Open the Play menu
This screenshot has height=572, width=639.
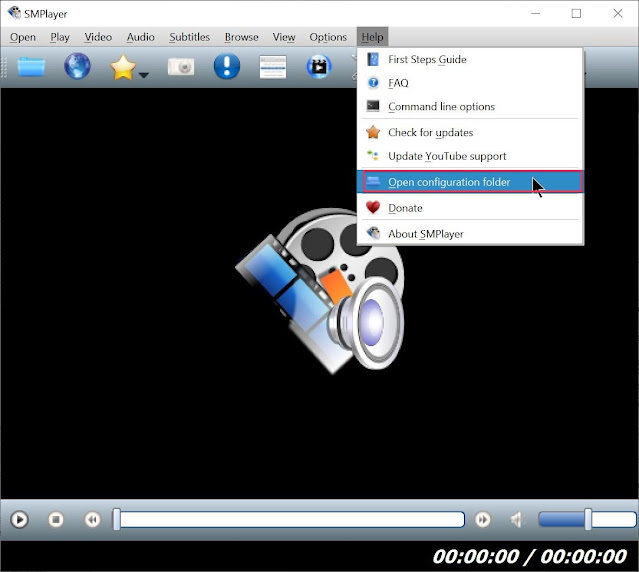click(60, 37)
